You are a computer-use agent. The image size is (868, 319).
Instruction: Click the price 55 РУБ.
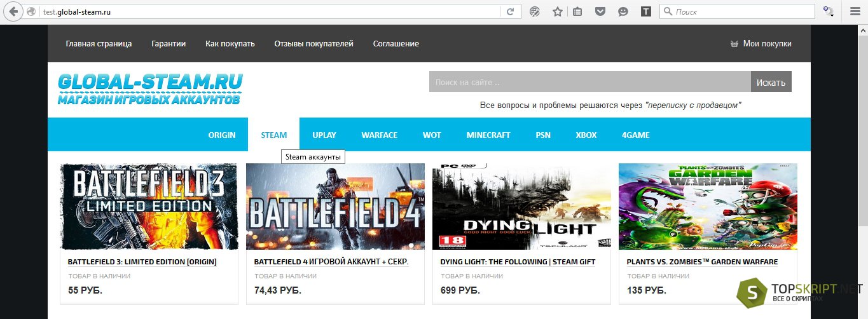click(x=85, y=290)
